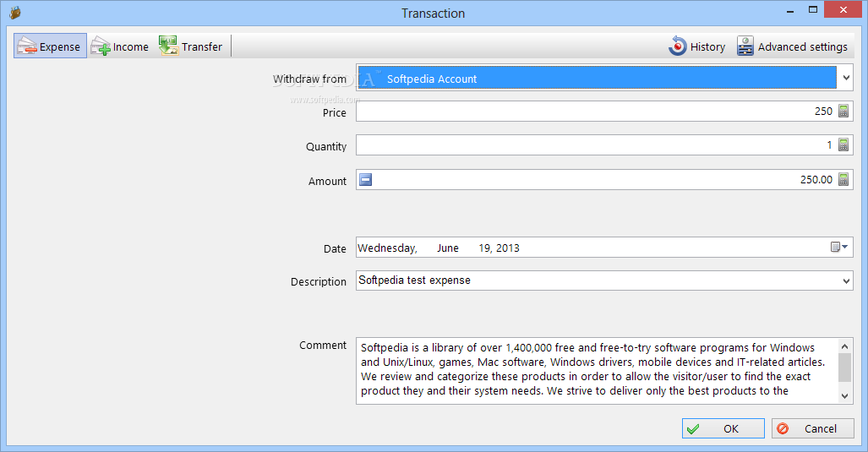Toggle the minus sign button in Amount
Screen dimensions: 868x452
[366, 179]
